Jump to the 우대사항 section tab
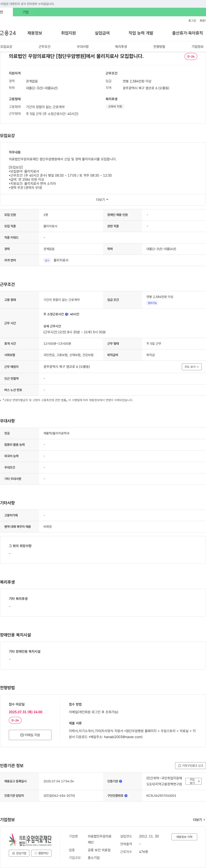Screen dimensions: 206x868 point(83,47)
